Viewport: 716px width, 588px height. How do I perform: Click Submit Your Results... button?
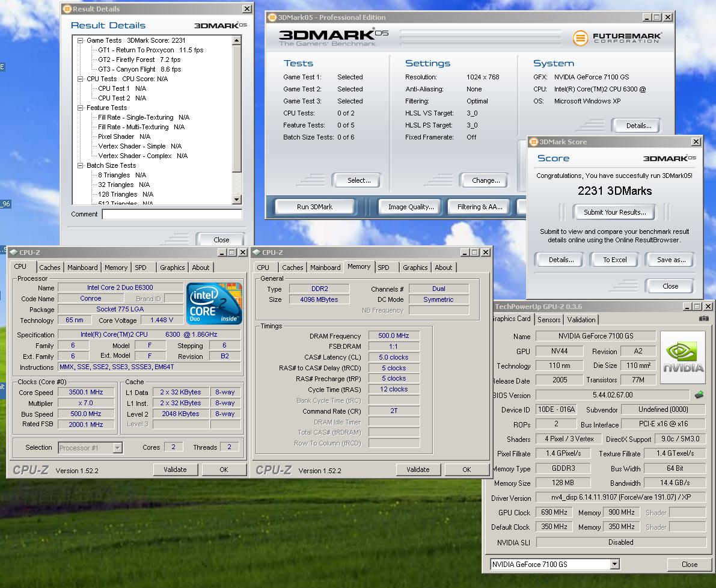tap(614, 212)
